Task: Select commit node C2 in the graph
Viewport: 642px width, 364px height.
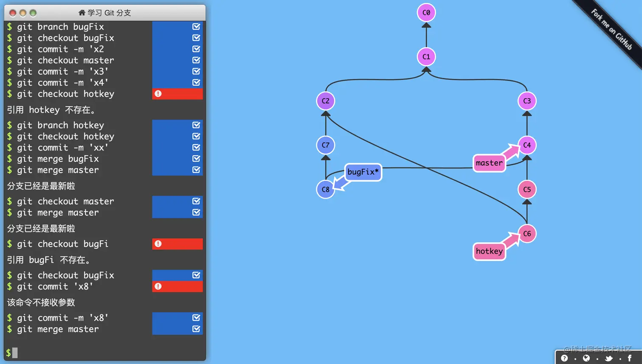Action: tap(325, 101)
